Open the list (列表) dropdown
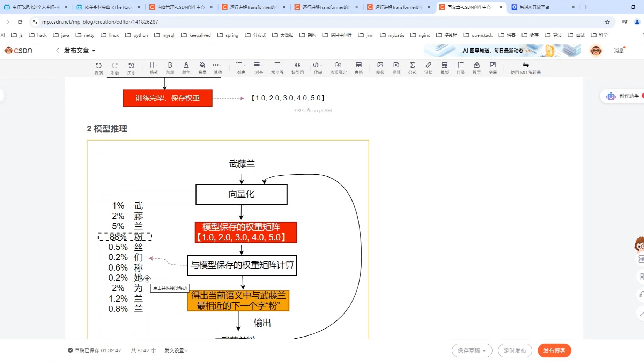Image resolution: width=644 pixels, height=362 pixels. click(x=241, y=68)
